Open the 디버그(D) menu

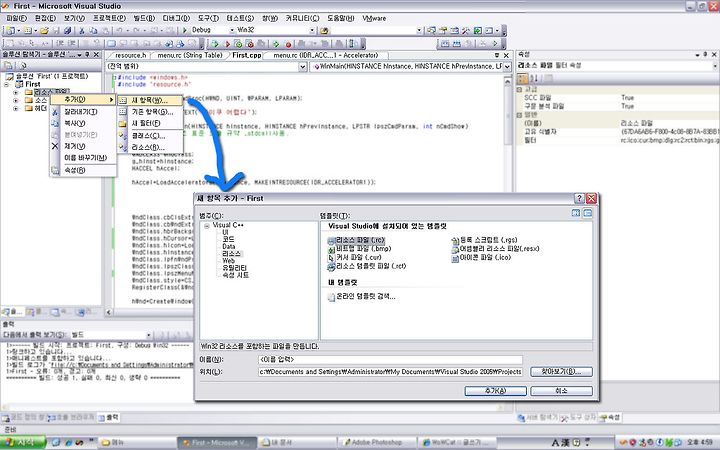coord(176,18)
